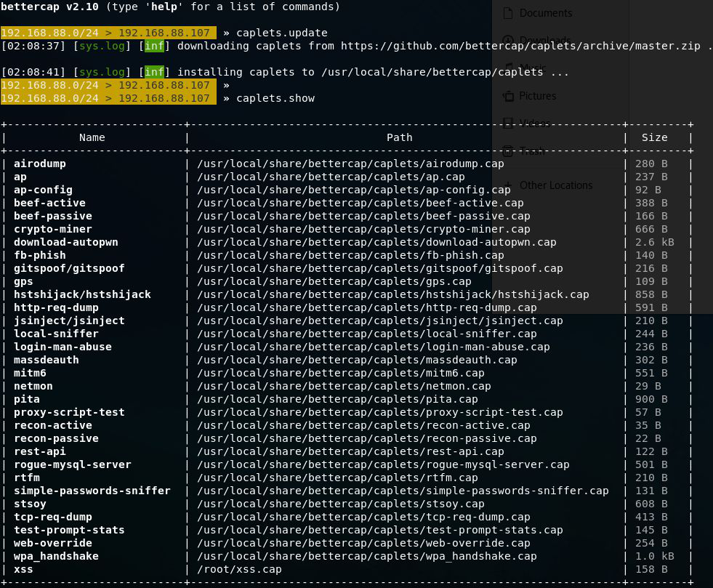
Task: Click the 'Path' column header
Action: 400,137
